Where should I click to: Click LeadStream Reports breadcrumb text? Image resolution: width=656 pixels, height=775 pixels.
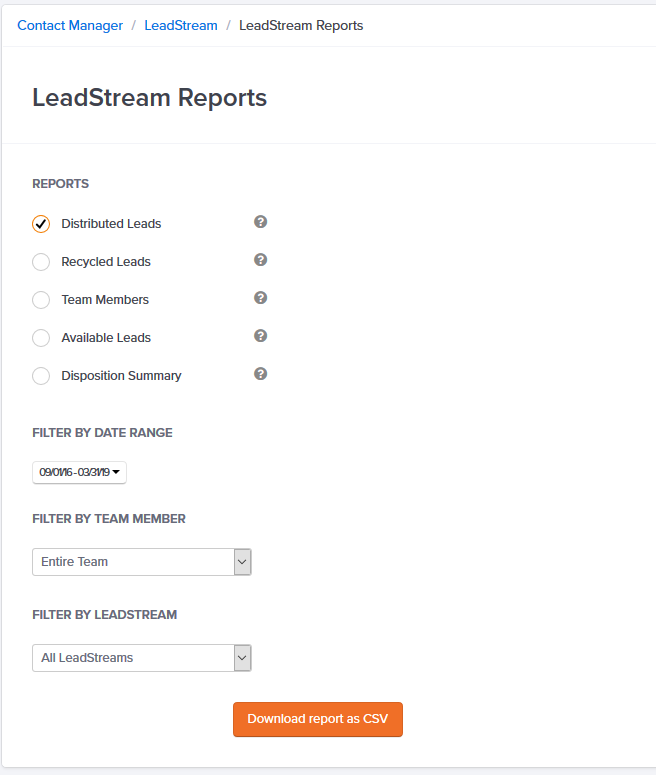(x=301, y=26)
